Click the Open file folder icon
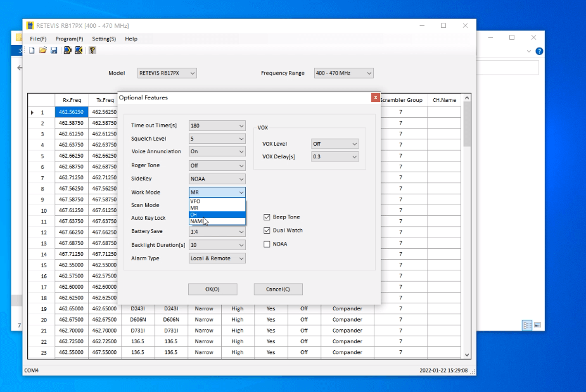Screen dimensions: 586x392 coord(42,50)
